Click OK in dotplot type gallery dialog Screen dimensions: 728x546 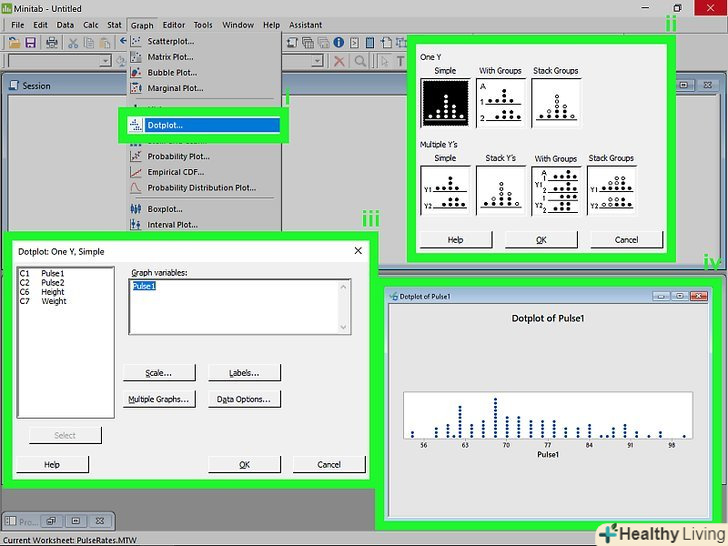(541, 240)
